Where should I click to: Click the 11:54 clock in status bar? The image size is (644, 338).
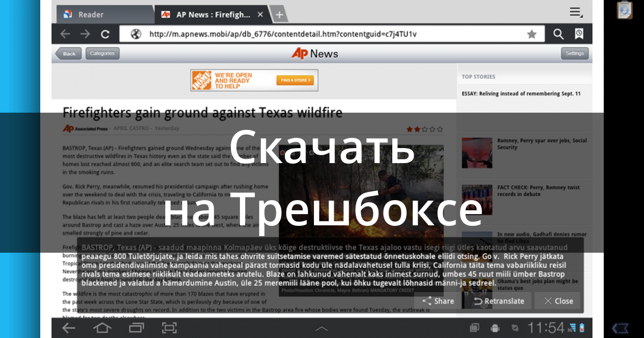pos(546,328)
